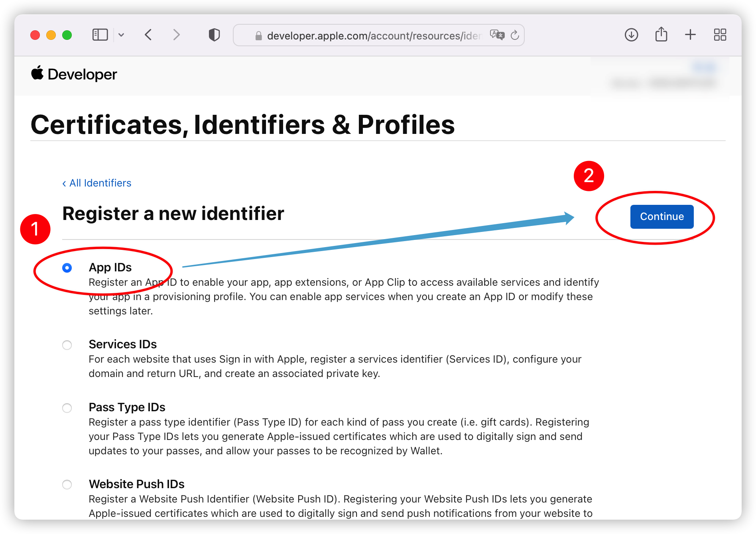Minimize the window with yellow button
This screenshot has height=534, width=756.
[51, 35]
